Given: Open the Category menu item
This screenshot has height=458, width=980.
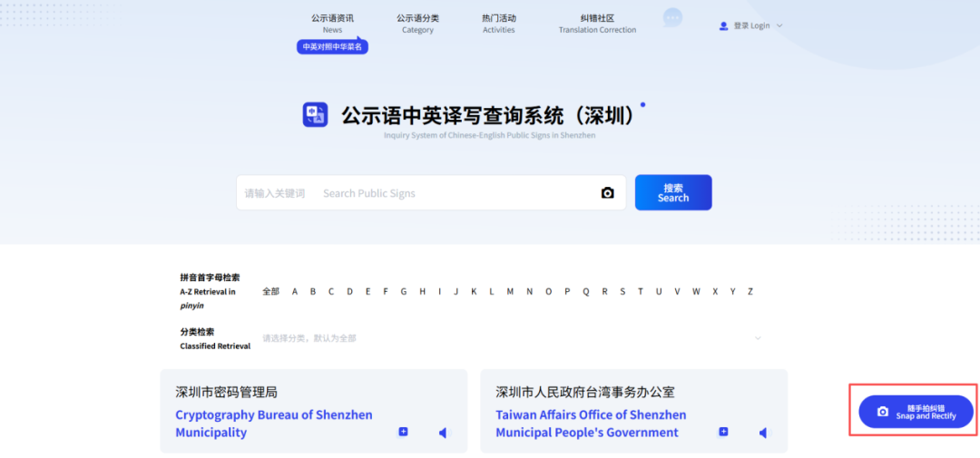Looking at the screenshot, I should click(x=417, y=24).
